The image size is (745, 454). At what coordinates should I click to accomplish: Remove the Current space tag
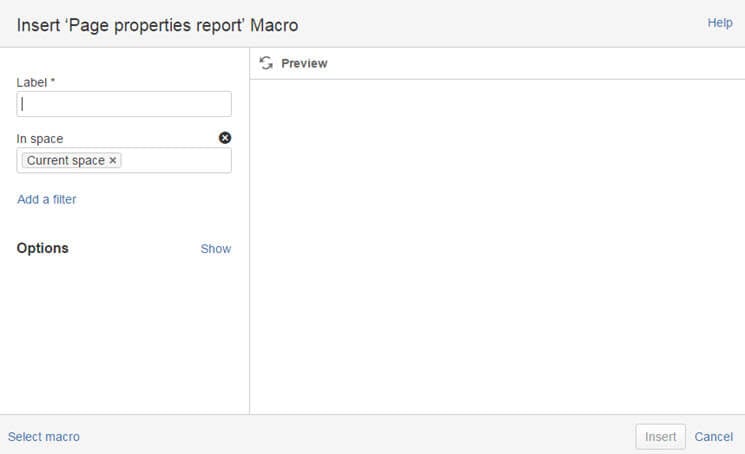113,161
